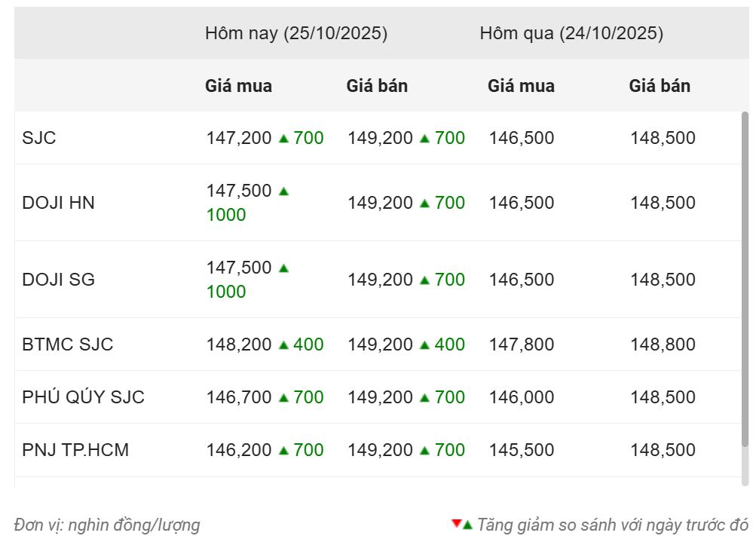
Task: Click the up arrow in PHÚ QUÝ SJC sell price
Action: 424,398
